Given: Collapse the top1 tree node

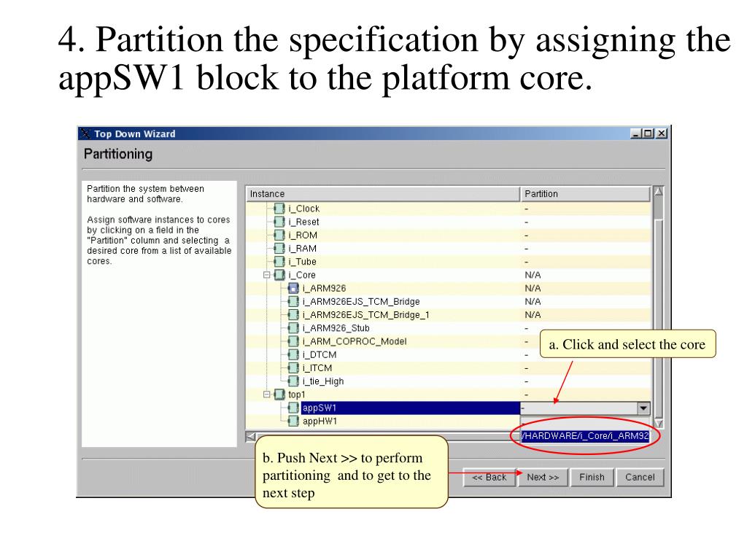Looking at the screenshot, I should point(267,394).
